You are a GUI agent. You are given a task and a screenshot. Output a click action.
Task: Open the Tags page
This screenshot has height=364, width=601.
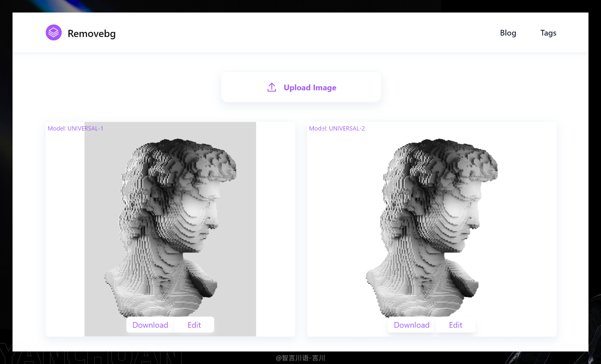pyautogui.click(x=548, y=33)
